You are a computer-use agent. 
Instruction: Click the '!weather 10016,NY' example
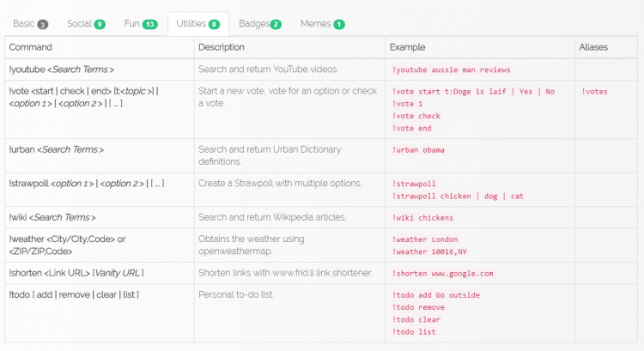coord(429,252)
